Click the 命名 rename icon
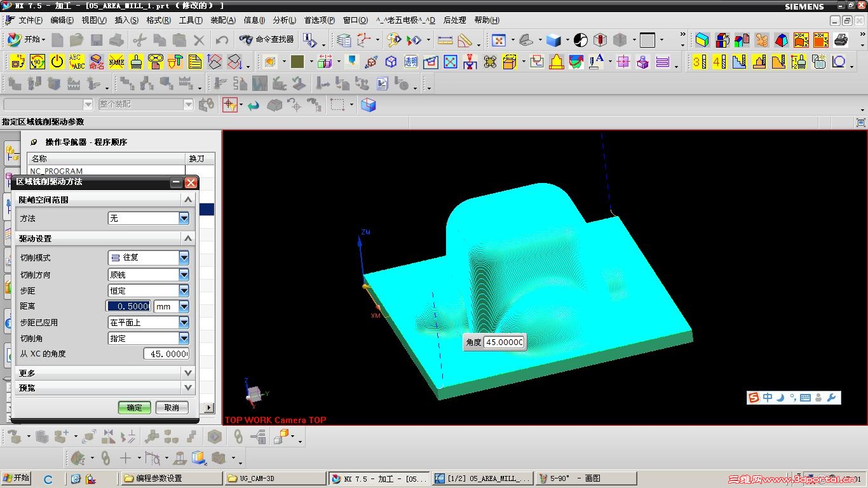 coord(97,62)
